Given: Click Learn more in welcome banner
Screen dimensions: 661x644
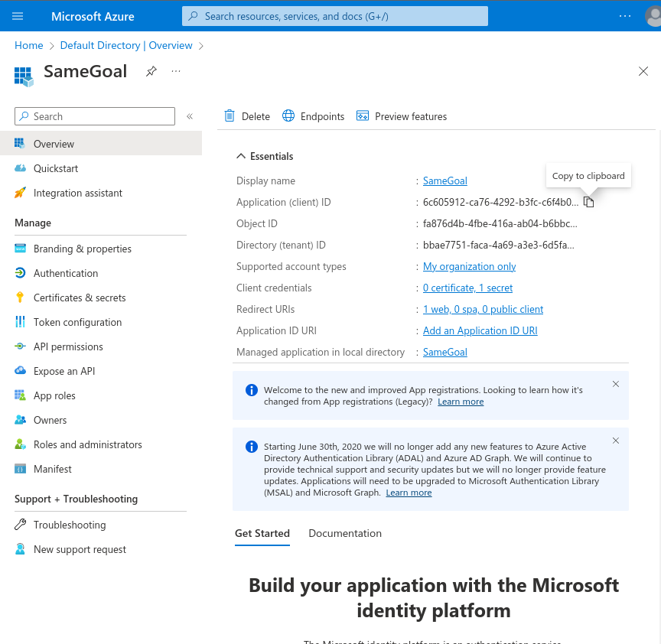Looking at the screenshot, I should coord(461,402).
